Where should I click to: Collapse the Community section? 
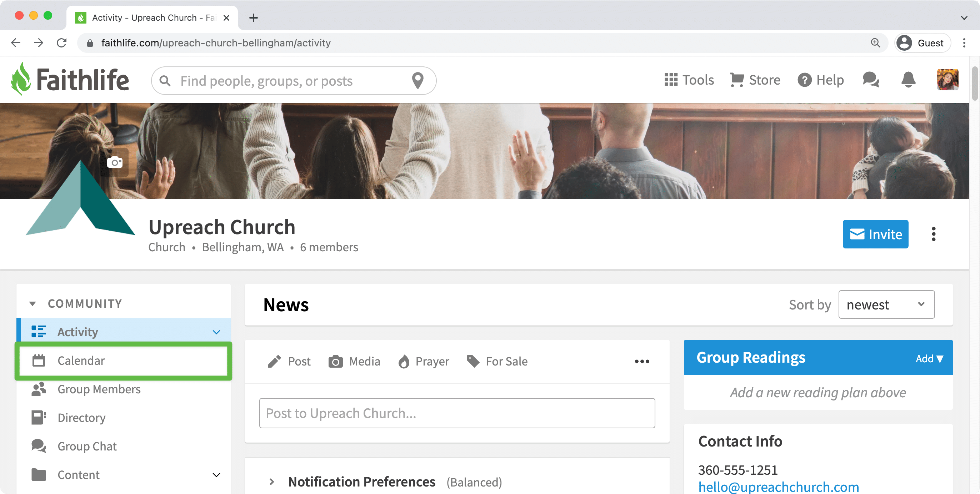tap(33, 303)
